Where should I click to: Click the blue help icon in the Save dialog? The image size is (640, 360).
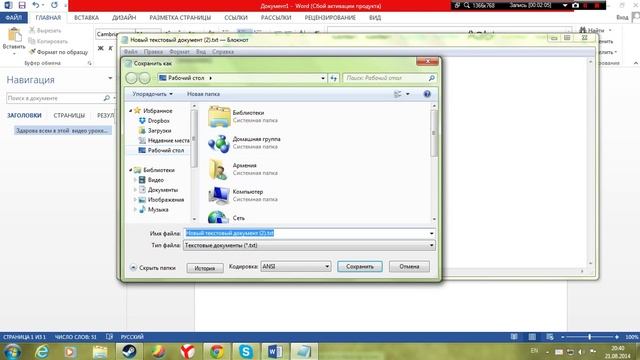[x=427, y=94]
